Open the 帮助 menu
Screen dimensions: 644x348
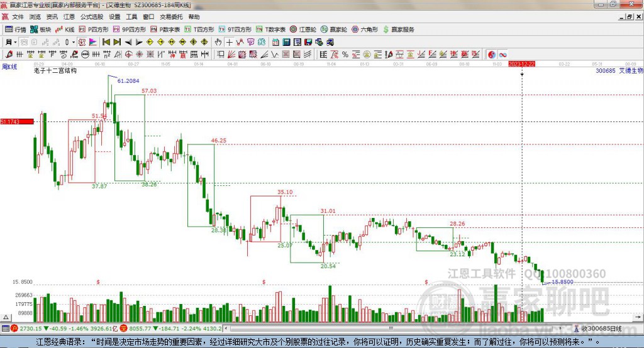(x=194, y=17)
